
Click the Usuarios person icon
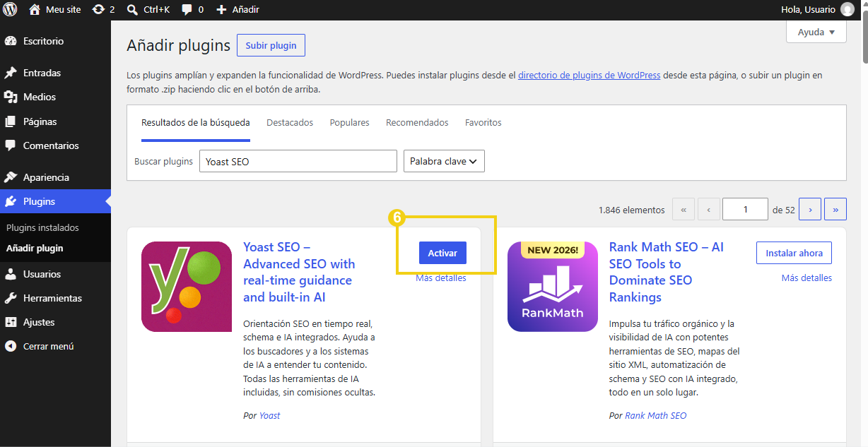tap(11, 274)
